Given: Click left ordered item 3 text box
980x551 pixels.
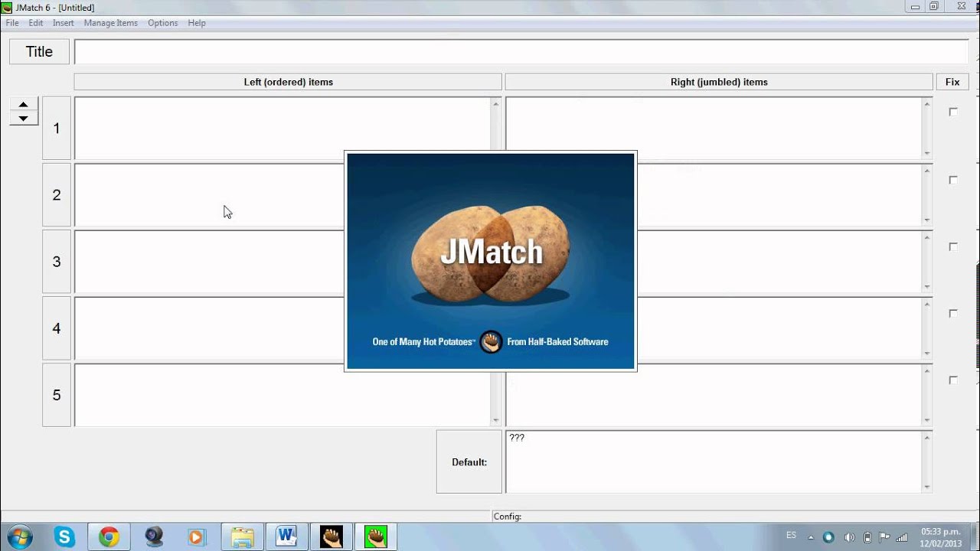Looking at the screenshot, I should [x=209, y=262].
